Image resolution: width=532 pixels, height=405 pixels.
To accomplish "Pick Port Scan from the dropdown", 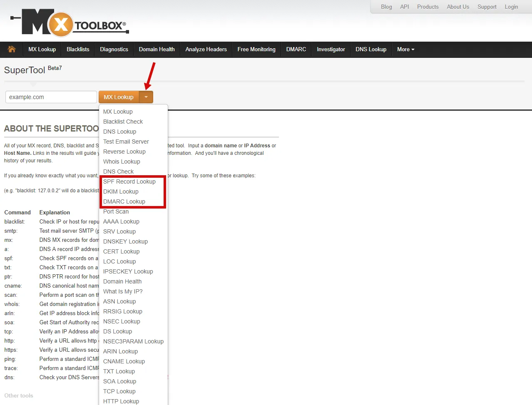I will click(116, 211).
